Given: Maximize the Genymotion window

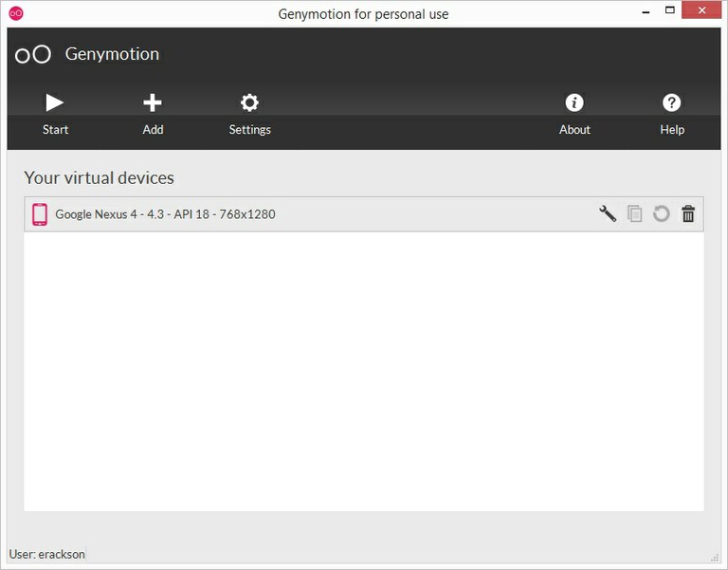Looking at the screenshot, I should [669, 10].
